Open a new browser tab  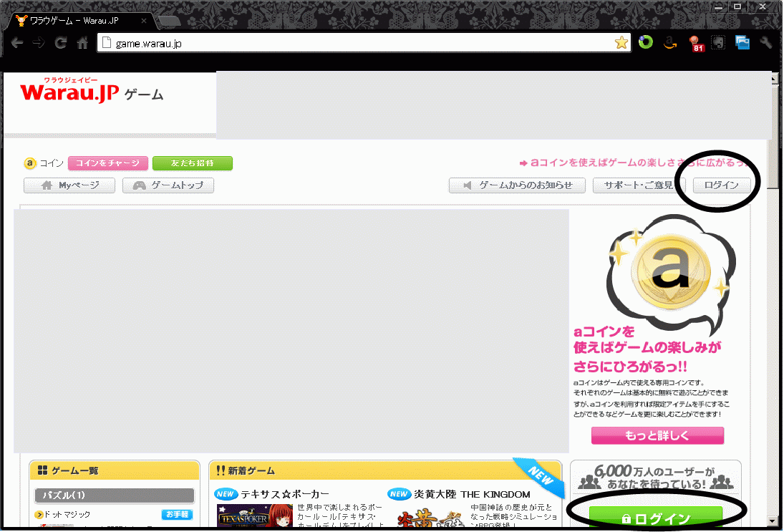[169, 21]
